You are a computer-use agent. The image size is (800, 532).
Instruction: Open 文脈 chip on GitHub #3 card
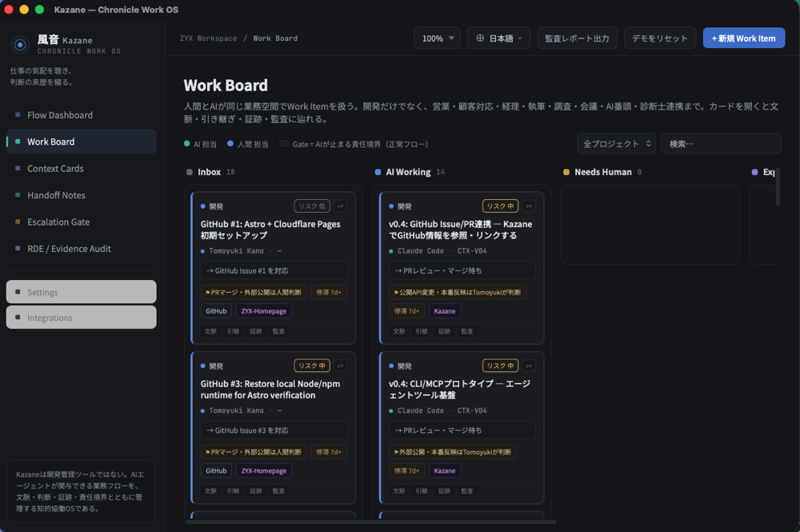[x=210, y=490]
